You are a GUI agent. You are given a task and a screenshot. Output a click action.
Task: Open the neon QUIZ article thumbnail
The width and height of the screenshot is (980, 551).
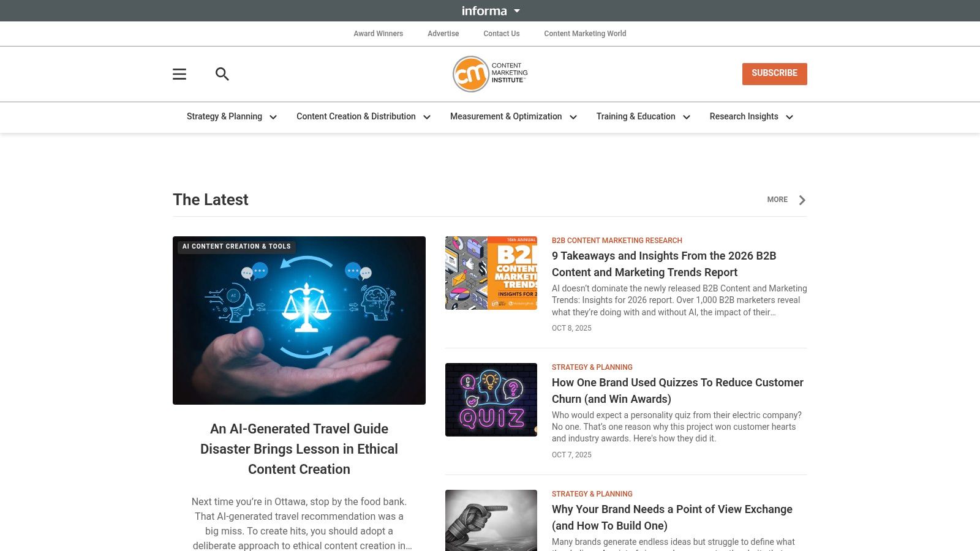click(x=491, y=400)
